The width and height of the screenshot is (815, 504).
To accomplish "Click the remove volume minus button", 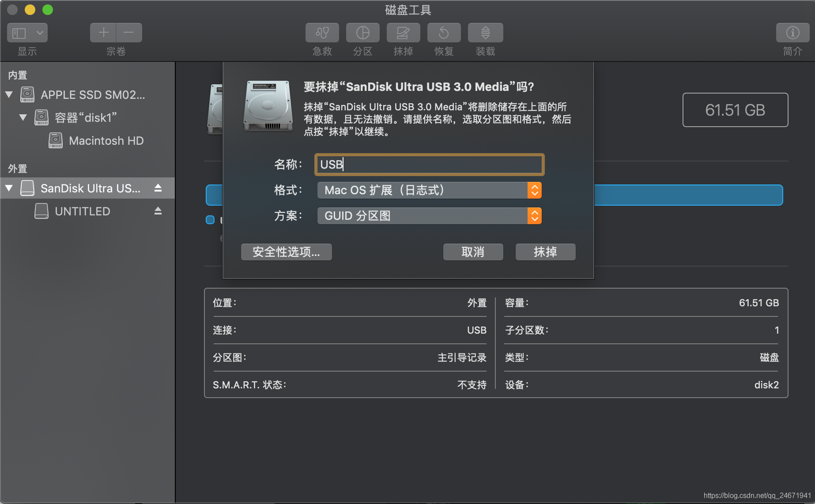I will 129,33.
